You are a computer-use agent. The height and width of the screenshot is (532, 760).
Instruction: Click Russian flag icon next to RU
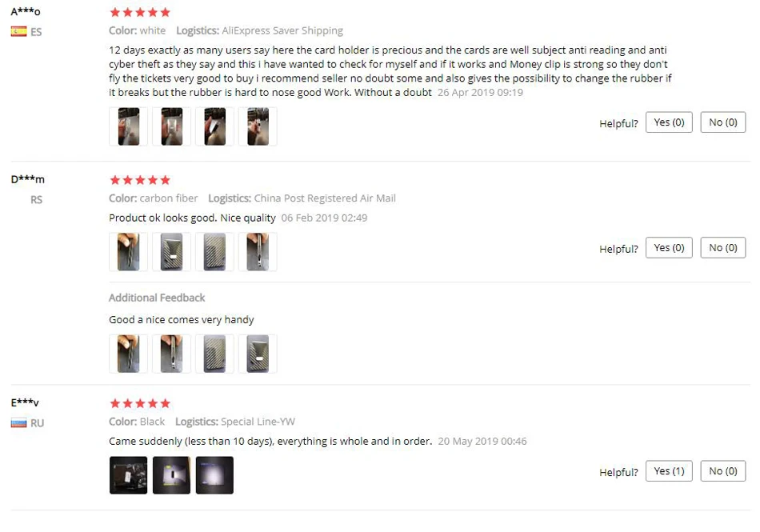pos(18,423)
